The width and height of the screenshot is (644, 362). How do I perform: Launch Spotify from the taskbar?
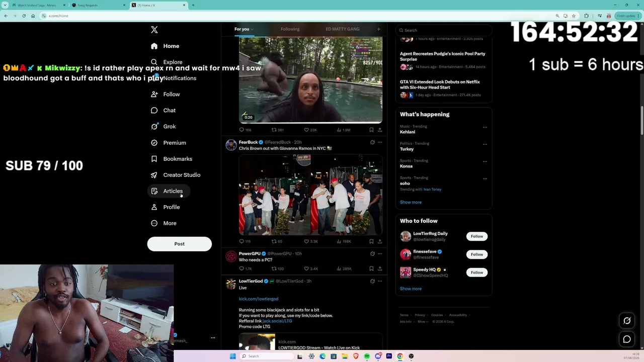coord(367,356)
